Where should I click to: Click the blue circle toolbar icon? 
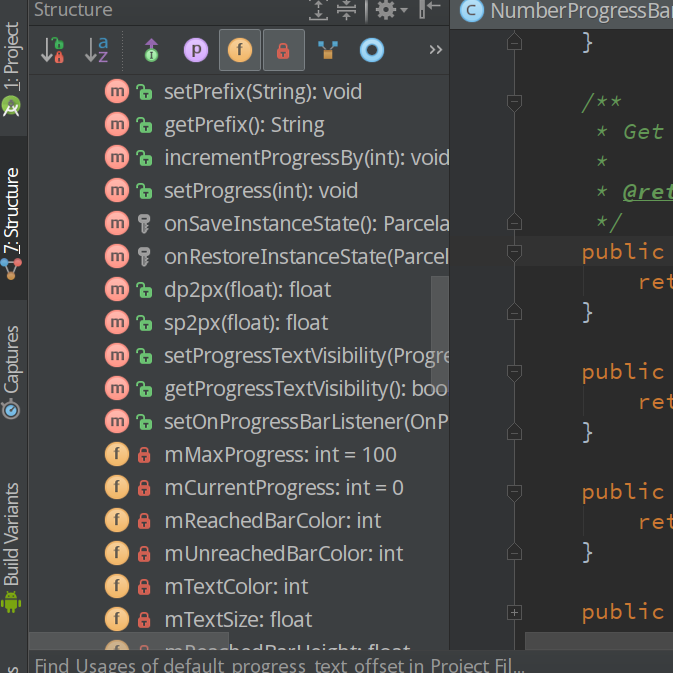point(371,50)
